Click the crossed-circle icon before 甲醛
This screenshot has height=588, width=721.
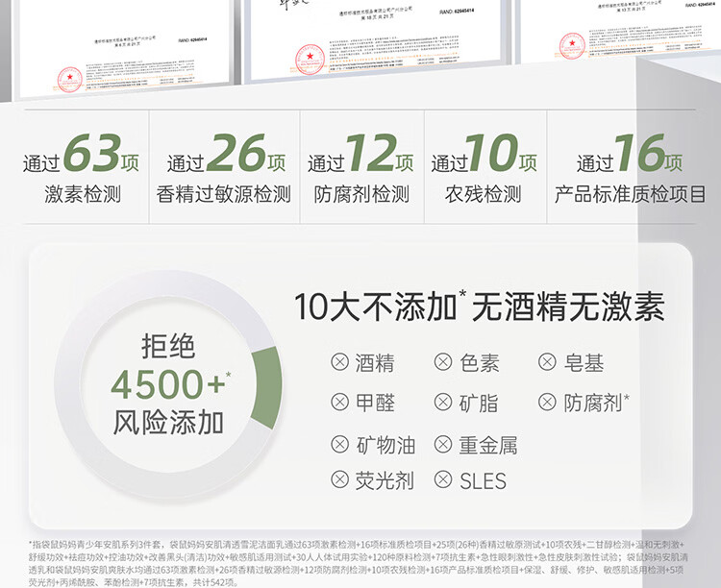(339, 402)
